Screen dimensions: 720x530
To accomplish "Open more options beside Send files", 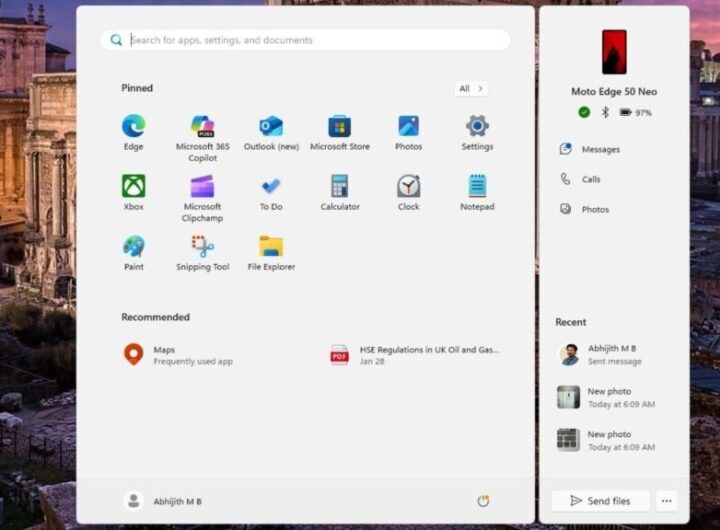I will click(x=667, y=501).
